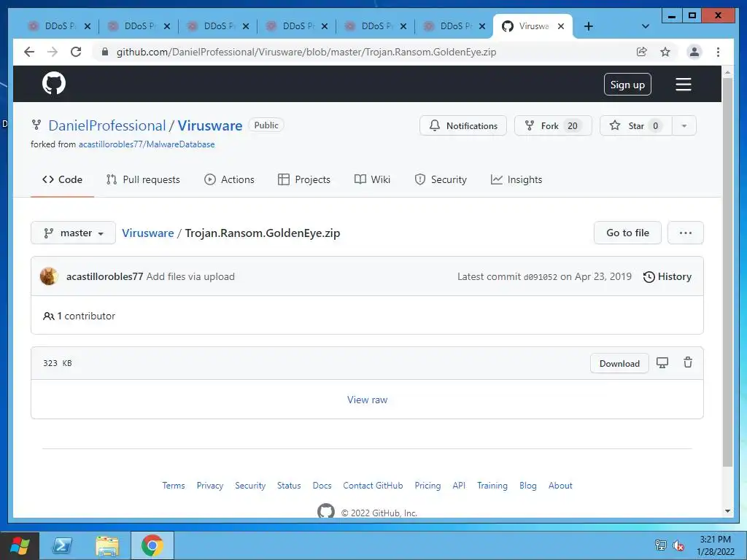
Task: Close the Virusware tab
Action: (561, 26)
